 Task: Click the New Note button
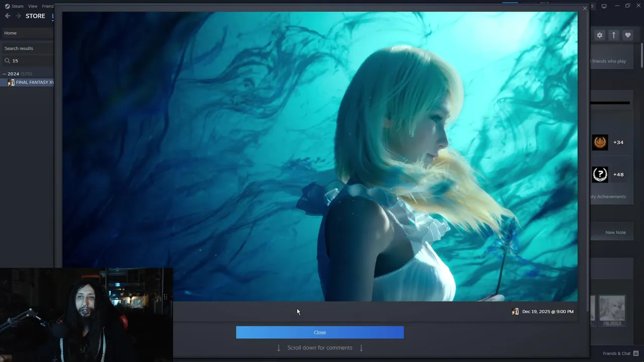point(615,232)
